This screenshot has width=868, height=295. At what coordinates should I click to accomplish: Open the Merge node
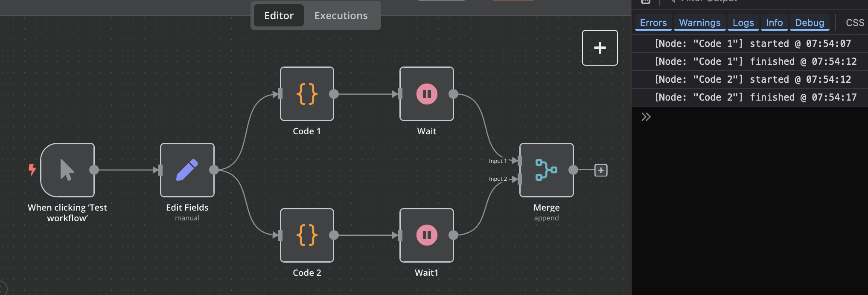pos(546,170)
